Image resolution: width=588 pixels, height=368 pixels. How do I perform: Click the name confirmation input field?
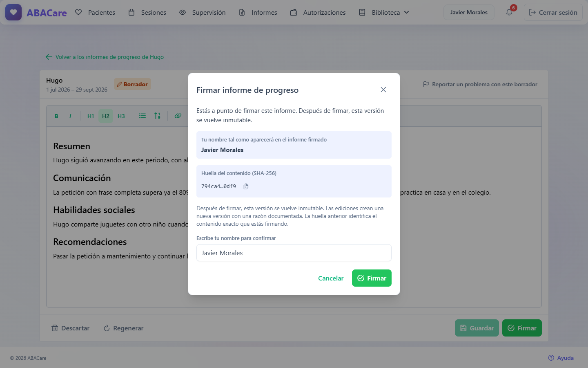click(294, 253)
